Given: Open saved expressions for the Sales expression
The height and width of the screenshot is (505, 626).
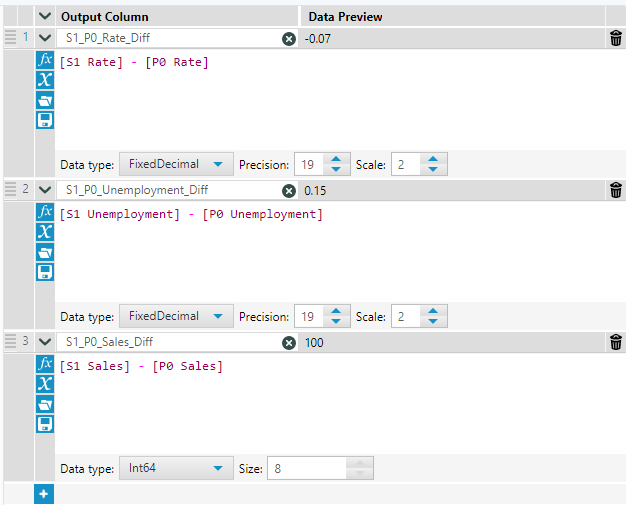Looking at the screenshot, I should [44, 404].
